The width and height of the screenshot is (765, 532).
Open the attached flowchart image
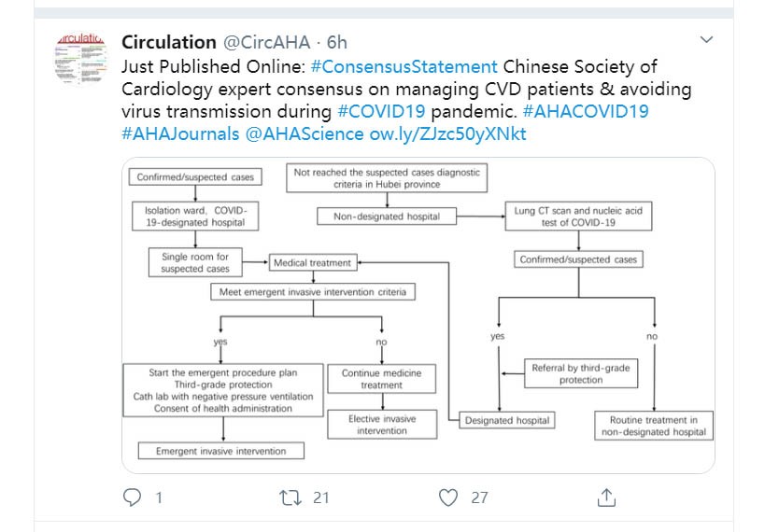[418, 315]
